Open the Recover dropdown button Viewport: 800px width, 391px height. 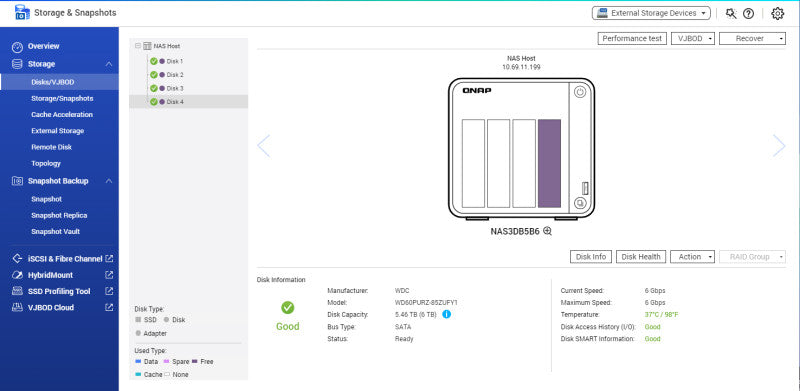coord(753,39)
